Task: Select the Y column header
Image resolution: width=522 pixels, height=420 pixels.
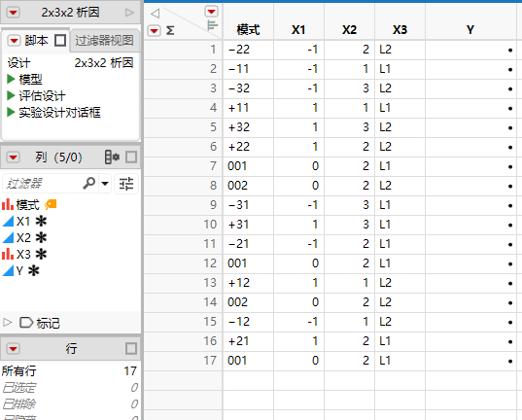Action: coord(470,30)
